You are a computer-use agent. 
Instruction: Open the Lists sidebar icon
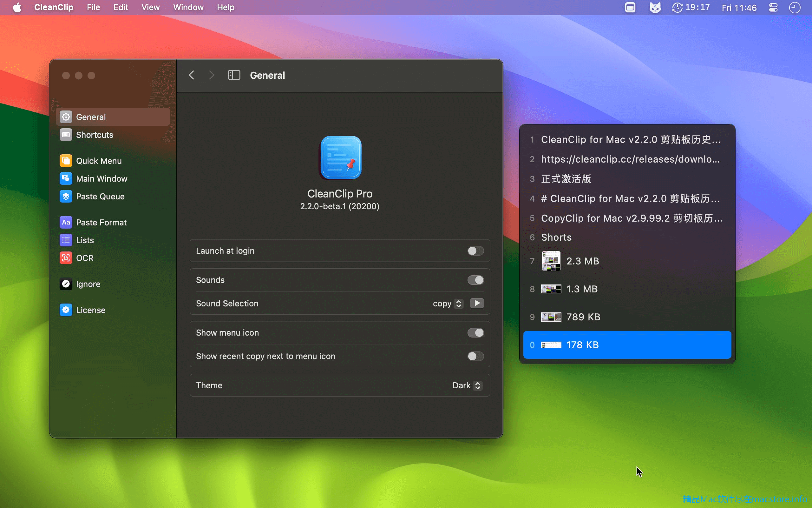tap(66, 240)
